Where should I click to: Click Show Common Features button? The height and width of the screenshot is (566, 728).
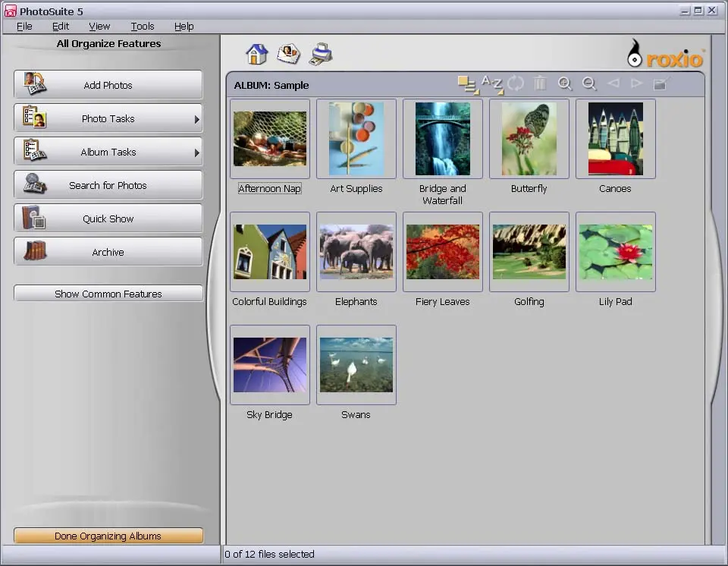(x=108, y=294)
